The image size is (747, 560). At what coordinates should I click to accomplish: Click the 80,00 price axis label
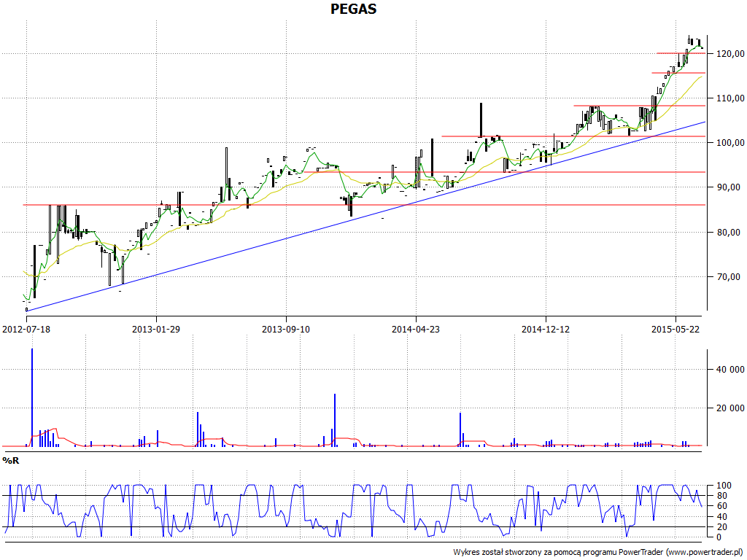730,232
